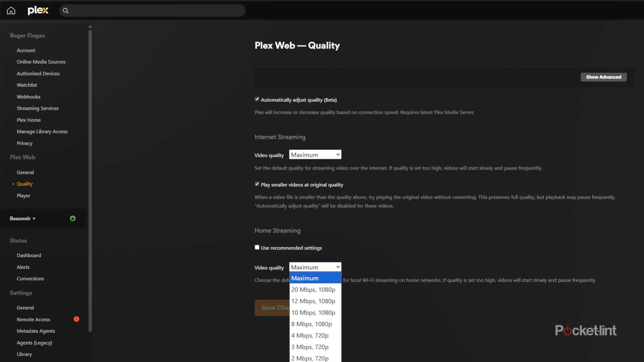
Task: Click the Settings sidebar heading
Action: [21, 293]
